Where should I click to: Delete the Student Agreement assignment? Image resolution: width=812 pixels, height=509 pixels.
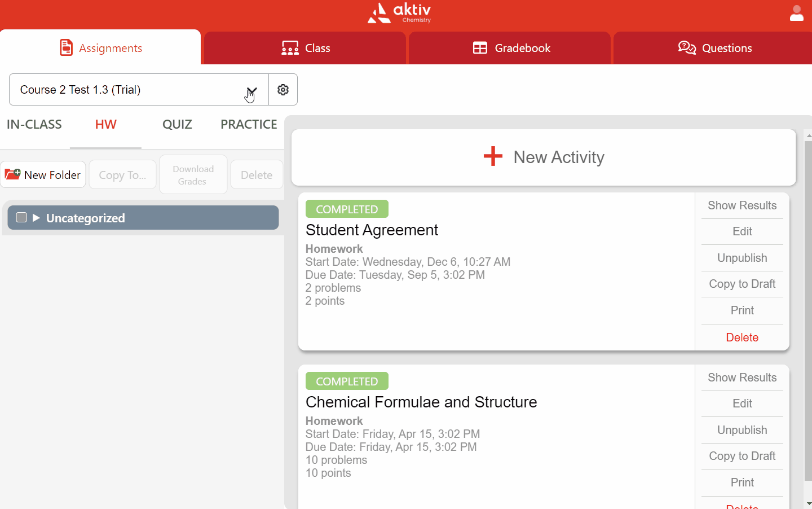(x=742, y=337)
